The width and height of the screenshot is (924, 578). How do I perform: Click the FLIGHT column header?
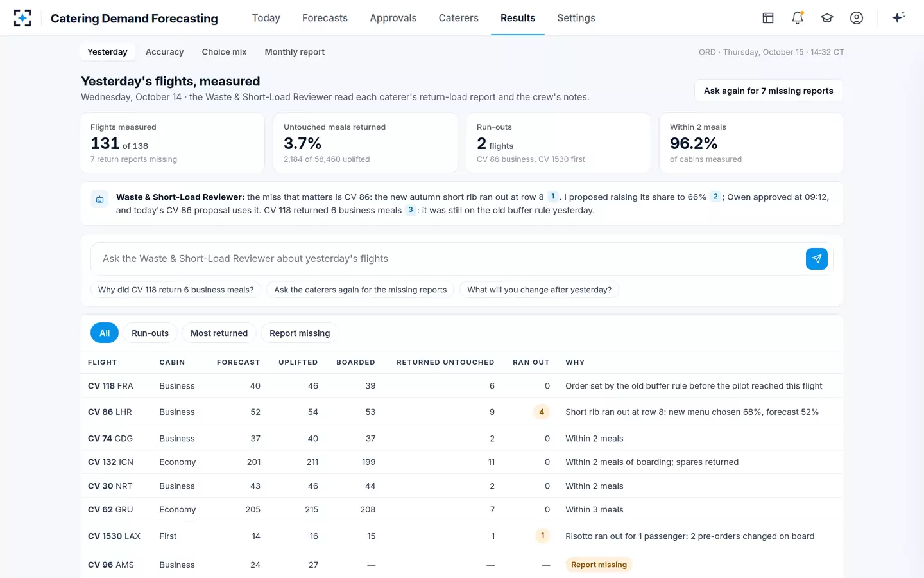(103, 362)
